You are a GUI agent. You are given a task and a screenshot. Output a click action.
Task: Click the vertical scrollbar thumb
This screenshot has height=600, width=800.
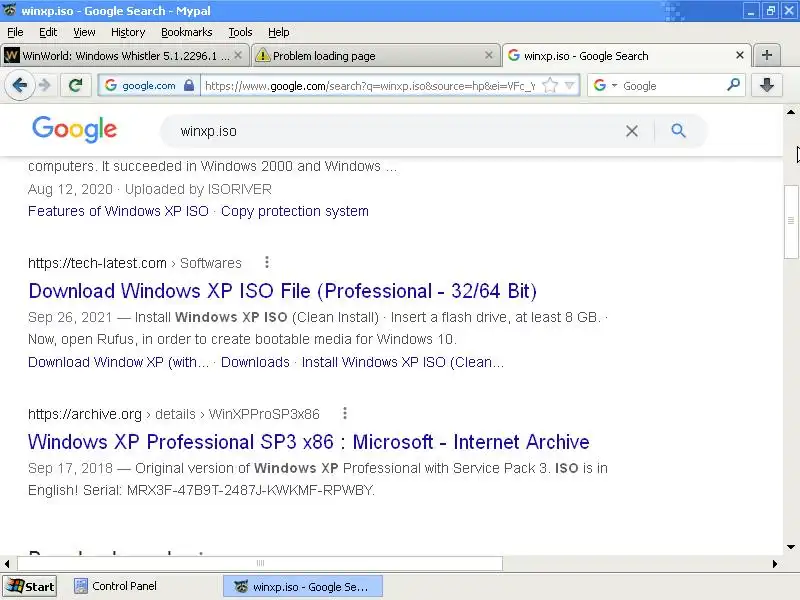[791, 222]
